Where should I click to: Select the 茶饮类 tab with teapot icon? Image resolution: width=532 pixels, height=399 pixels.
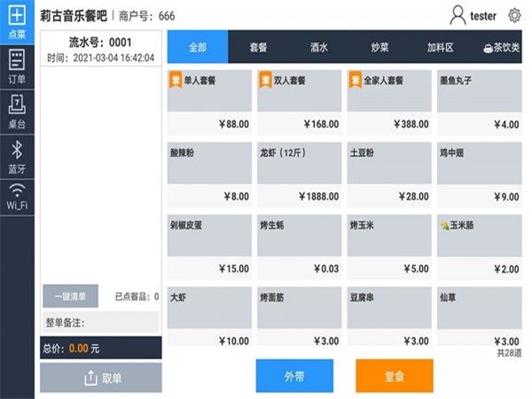[x=501, y=47]
